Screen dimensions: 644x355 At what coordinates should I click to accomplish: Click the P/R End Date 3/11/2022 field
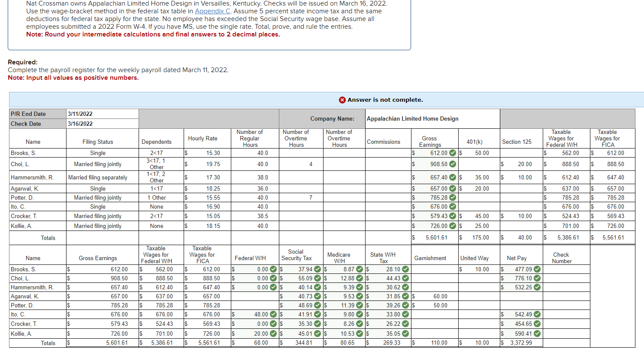coord(102,114)
